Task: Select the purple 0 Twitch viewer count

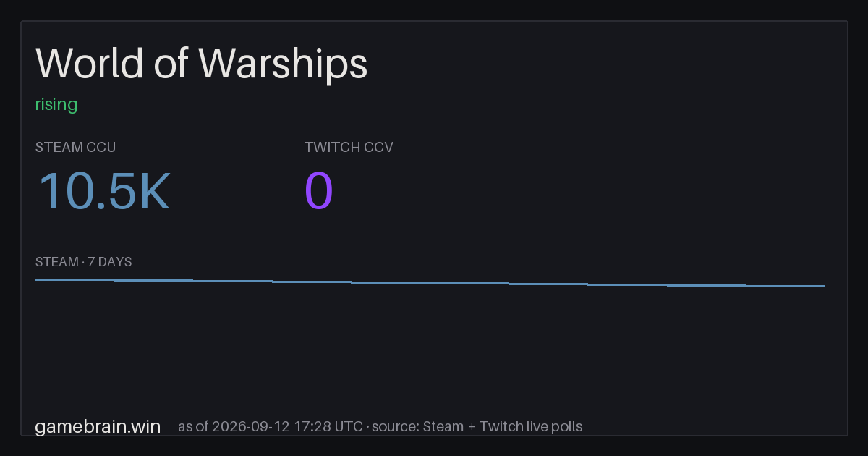Action: pos(319,192)
